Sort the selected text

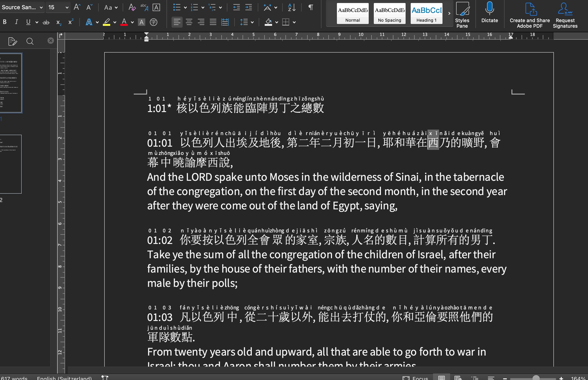(292, 7)
